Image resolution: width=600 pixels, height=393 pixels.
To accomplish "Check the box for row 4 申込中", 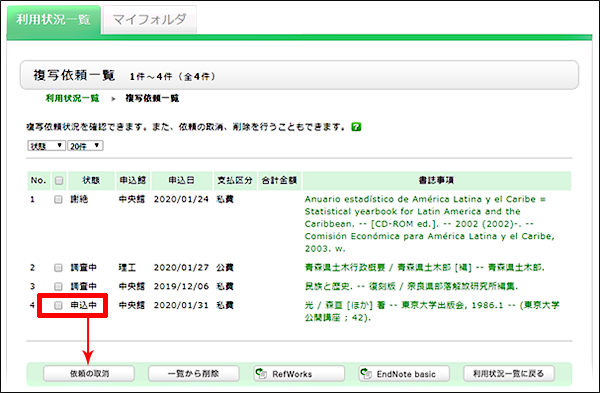I will (x=58, y=305).
